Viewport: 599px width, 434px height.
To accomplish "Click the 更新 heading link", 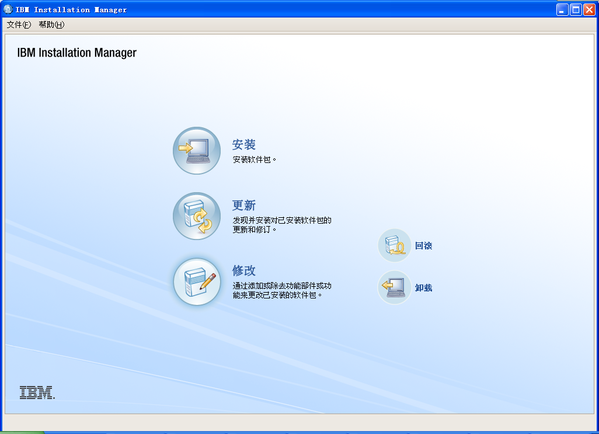I will (x=244, y=205).
